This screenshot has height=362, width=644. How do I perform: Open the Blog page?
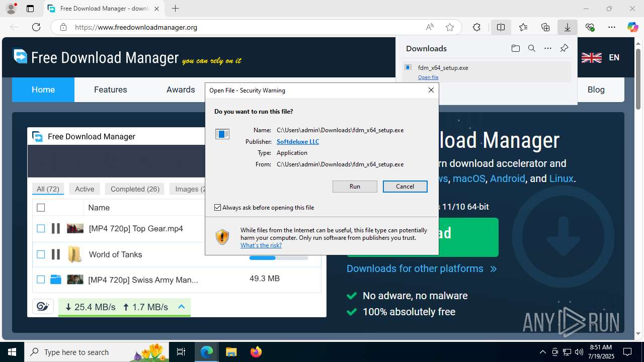596,89
